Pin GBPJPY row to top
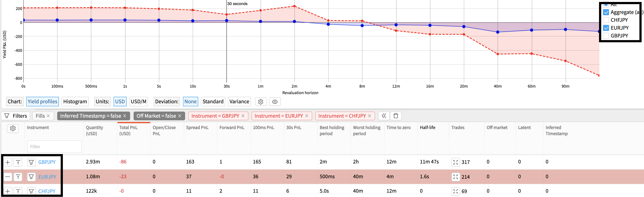 pyautogui.click(x=18, y=162)
